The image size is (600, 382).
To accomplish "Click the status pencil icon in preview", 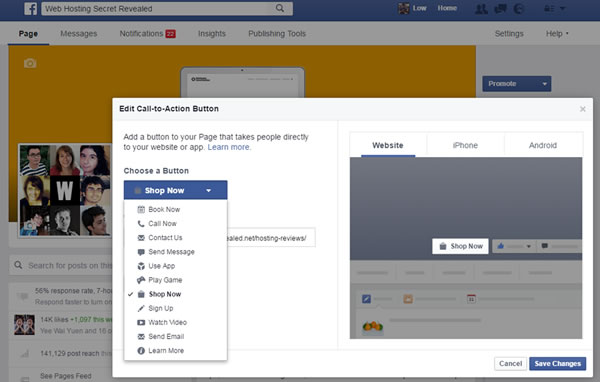I will pos(367,299).
